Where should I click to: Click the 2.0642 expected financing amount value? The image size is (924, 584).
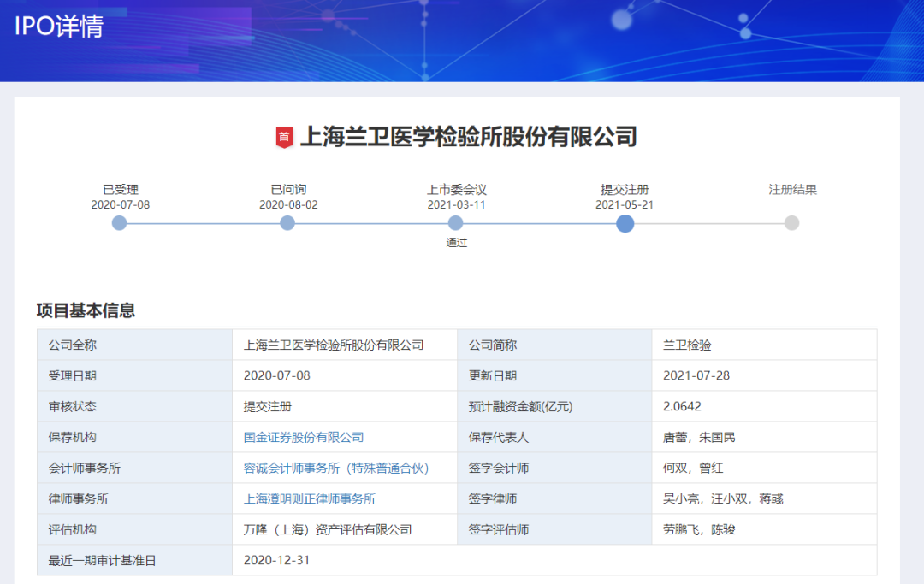click(682, 406)
